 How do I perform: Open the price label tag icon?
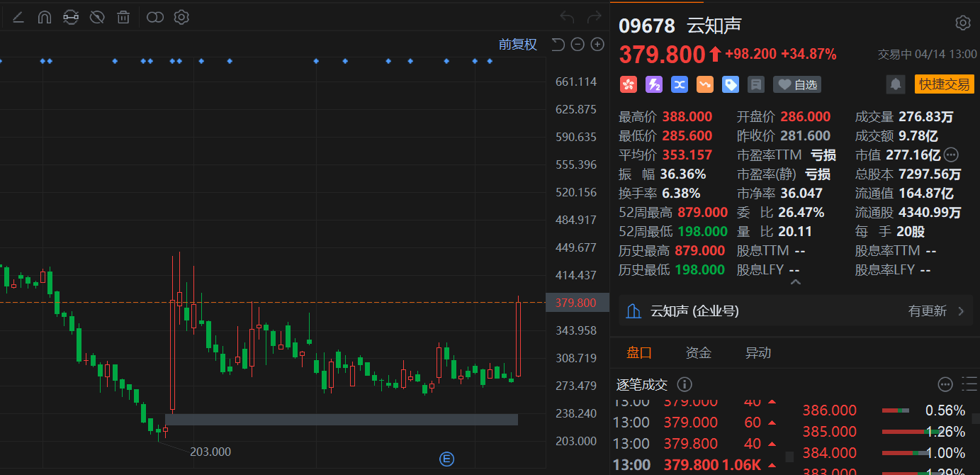coord(730,84)
